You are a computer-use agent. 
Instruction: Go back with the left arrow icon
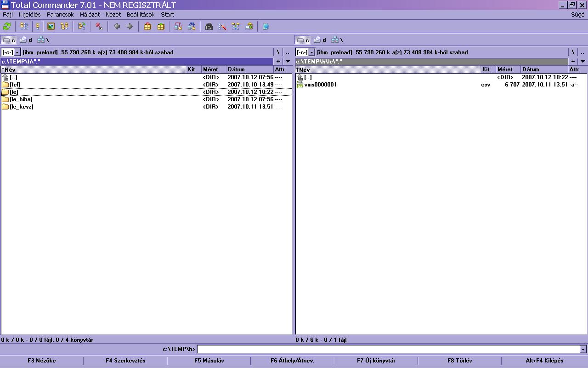point(117,26)
